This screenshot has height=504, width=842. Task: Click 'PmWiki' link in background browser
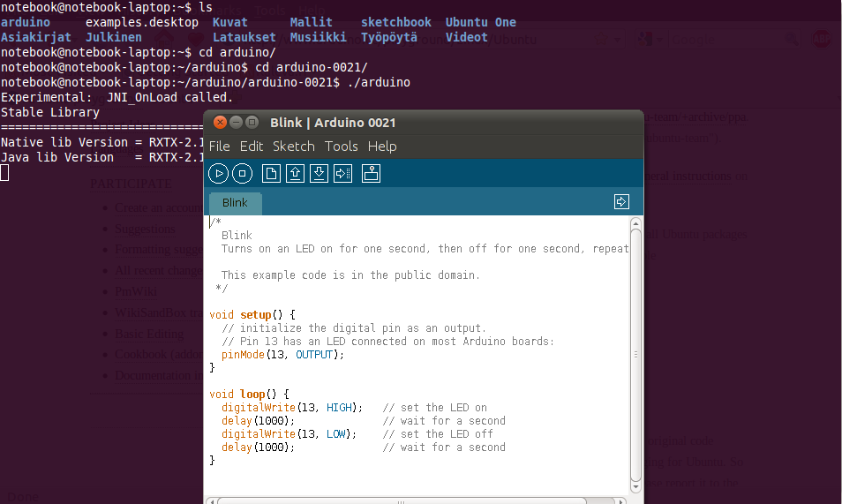point(136,291)
